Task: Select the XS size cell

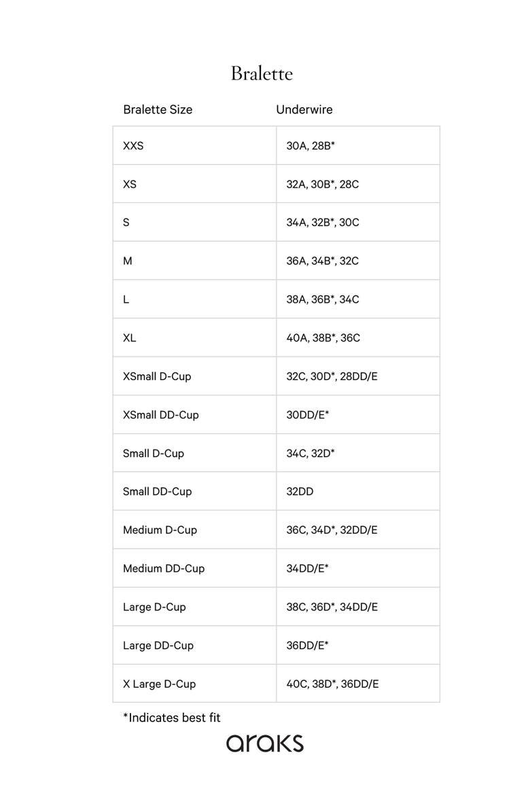Action: coord(130,184)
